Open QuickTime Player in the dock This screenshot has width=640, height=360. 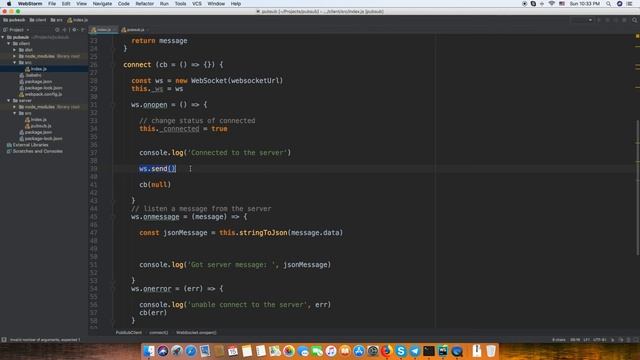pos(457,351)
